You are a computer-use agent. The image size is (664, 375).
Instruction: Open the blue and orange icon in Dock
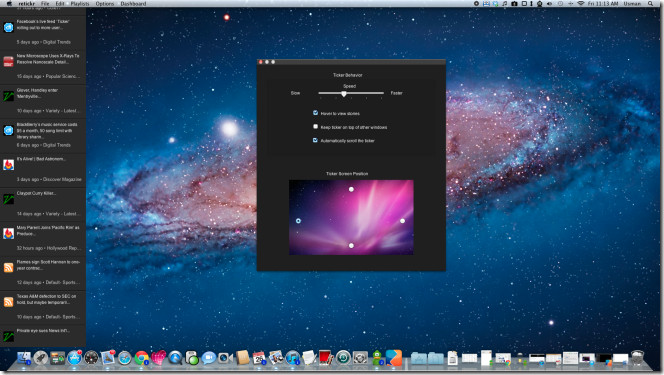click(x=394, y=358)
